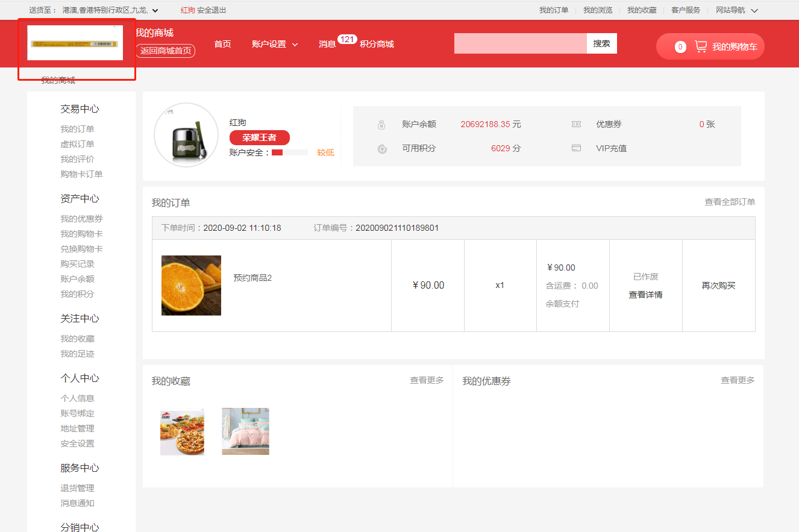The width and height of the screenshot is (799, 532).
Task: Switch to the 首页 menu item
Action: [x=222, y=43]
